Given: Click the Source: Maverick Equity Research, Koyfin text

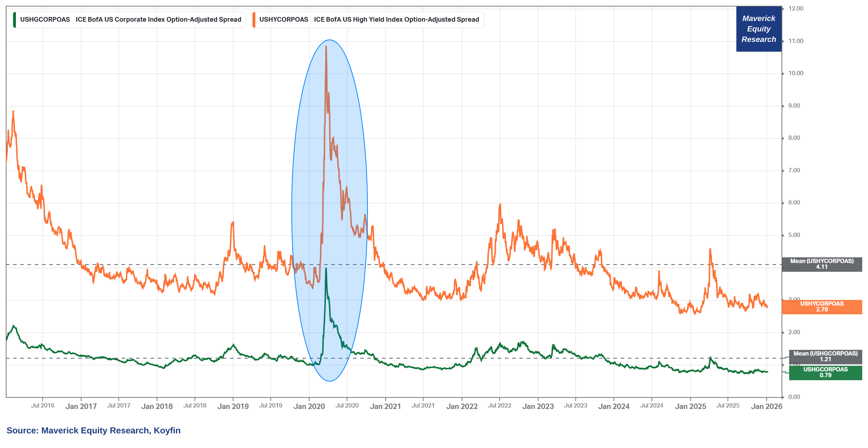Looking at the screenshot, I should 93,431.
